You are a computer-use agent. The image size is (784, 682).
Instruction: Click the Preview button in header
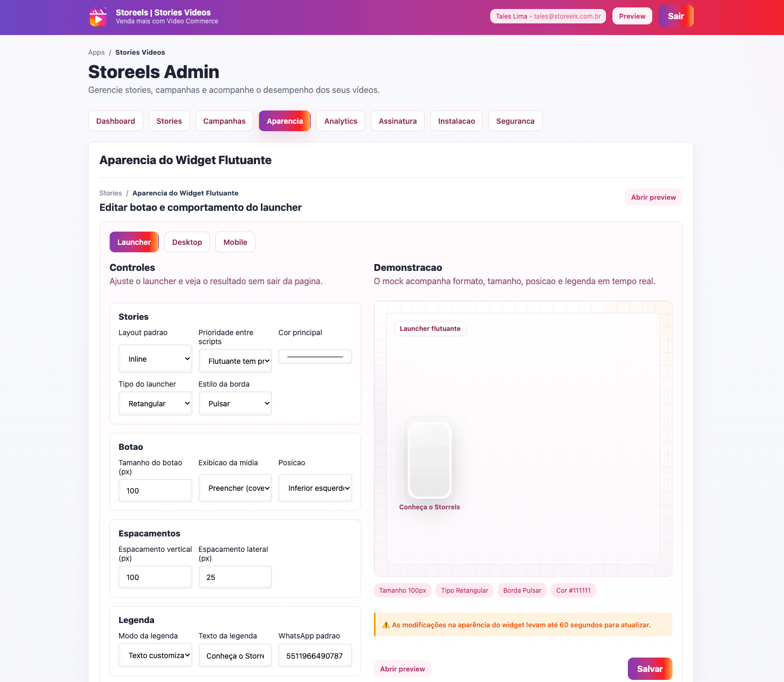pos(632,16)
